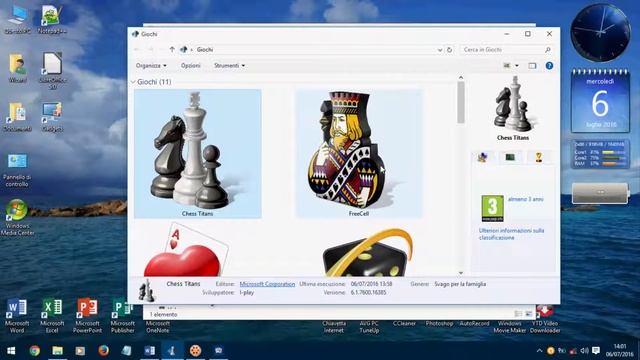Click the volume icon in the system tray
Image resolution: width=640 pixels, height=360 pixels.
point(584,351)
